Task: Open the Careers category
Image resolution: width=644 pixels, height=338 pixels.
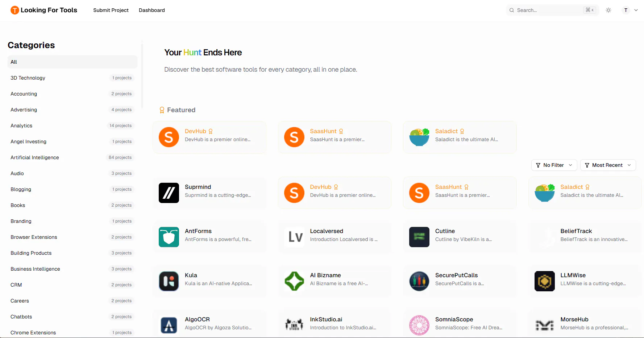Action: 72,301
